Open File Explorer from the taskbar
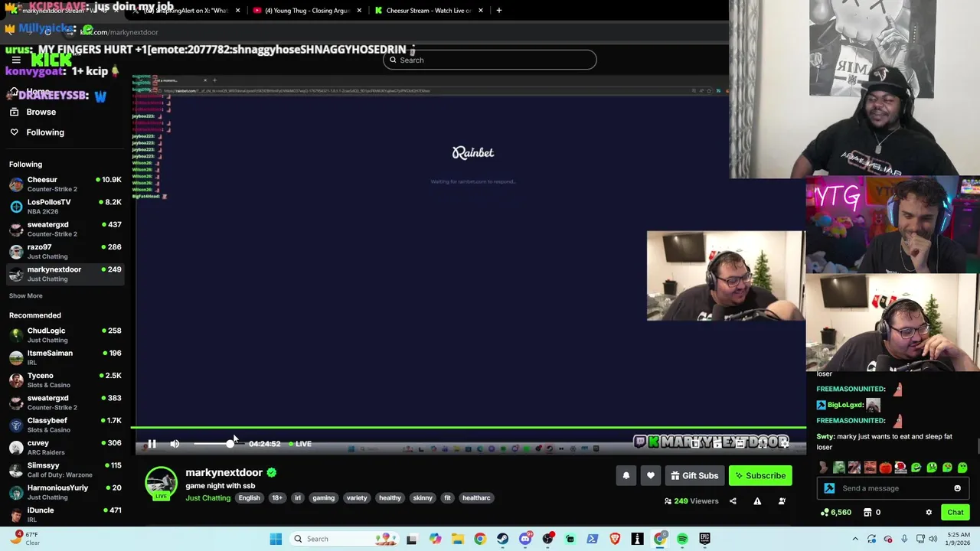 coord(457,539)
